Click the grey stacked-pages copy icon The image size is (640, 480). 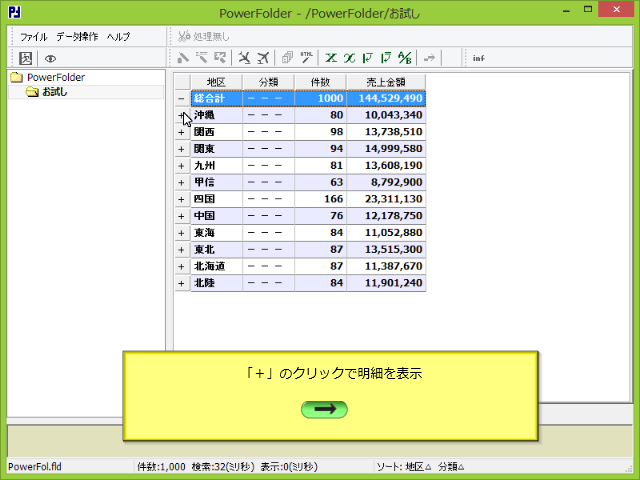pos(287,58)
